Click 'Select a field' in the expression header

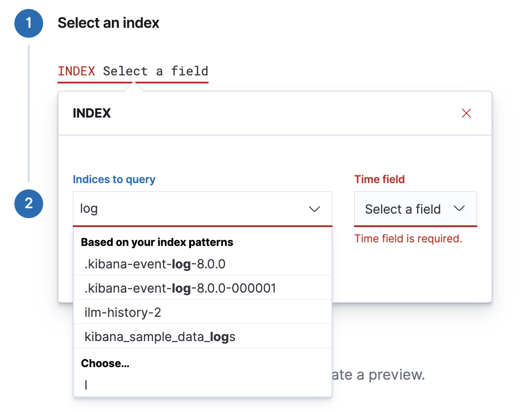coord(155,71)
